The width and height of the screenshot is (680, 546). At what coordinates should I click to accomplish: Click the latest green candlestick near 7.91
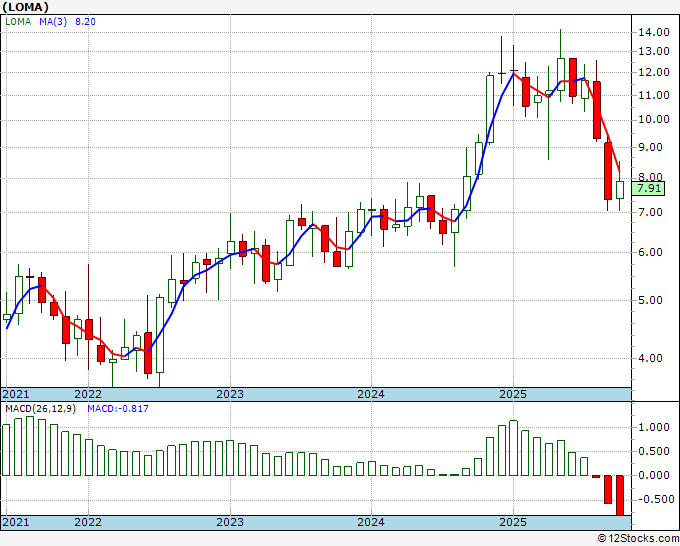click(620, 190)
